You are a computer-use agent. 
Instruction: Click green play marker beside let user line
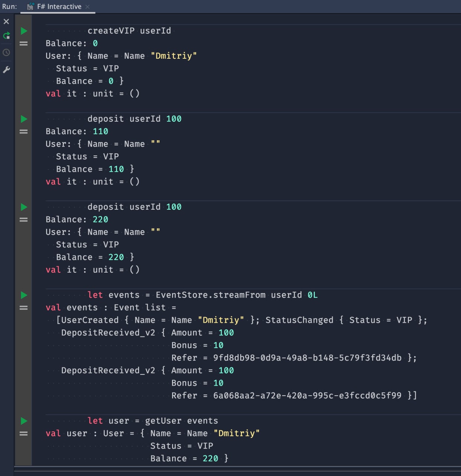tap(24, 421)
